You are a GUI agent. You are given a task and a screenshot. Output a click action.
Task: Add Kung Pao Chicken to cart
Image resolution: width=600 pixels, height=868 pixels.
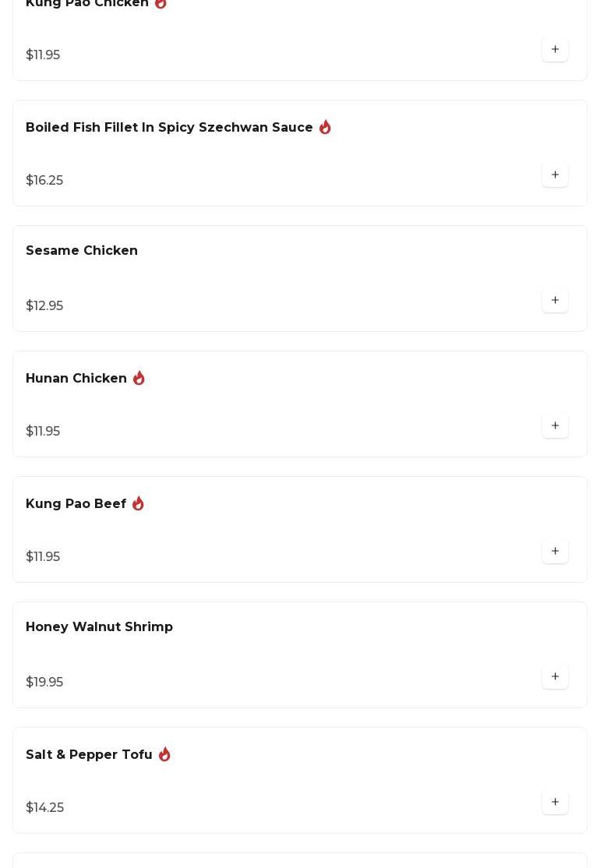555,50
